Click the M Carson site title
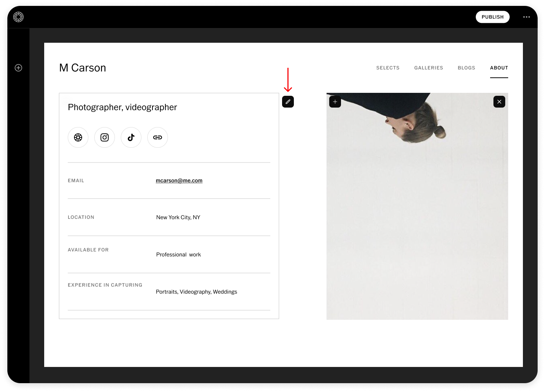 [82, 68]
